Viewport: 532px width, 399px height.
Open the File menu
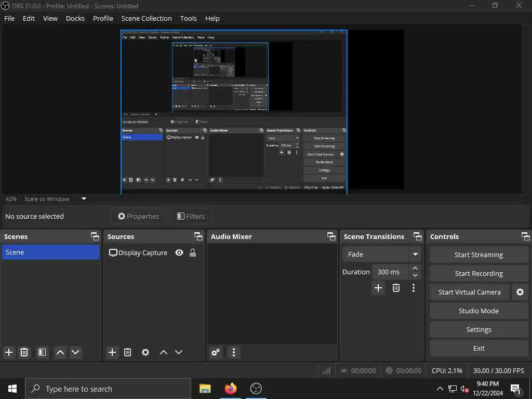click(x=9, y=18)
